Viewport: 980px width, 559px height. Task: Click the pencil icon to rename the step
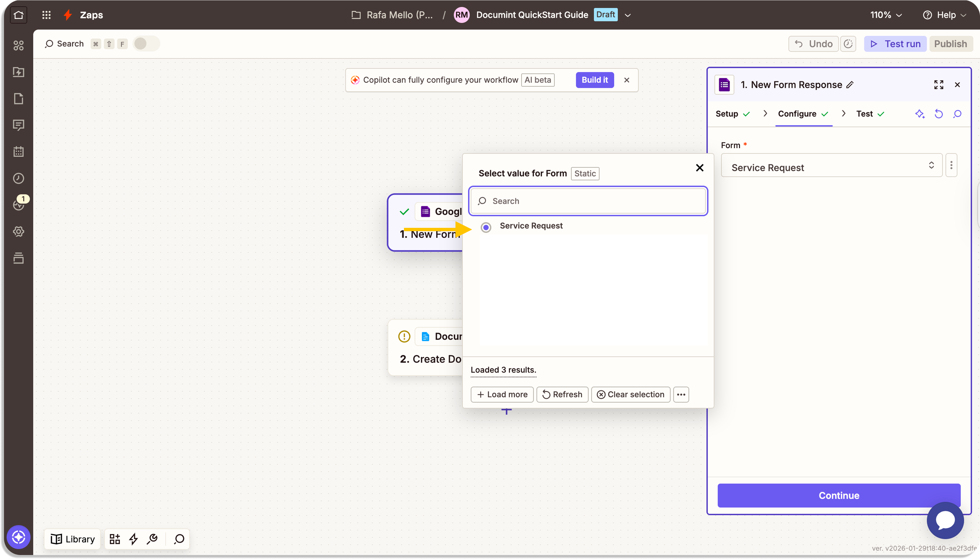pos(850,85)
